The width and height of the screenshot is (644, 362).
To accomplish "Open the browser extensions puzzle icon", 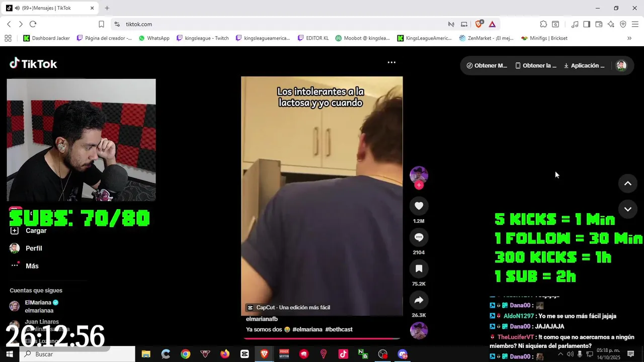I will click(543, 24).
